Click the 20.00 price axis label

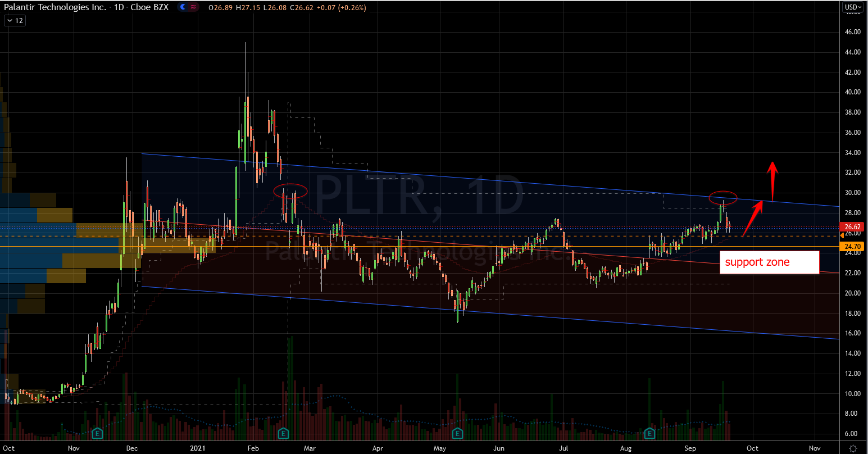coord(853,293)
